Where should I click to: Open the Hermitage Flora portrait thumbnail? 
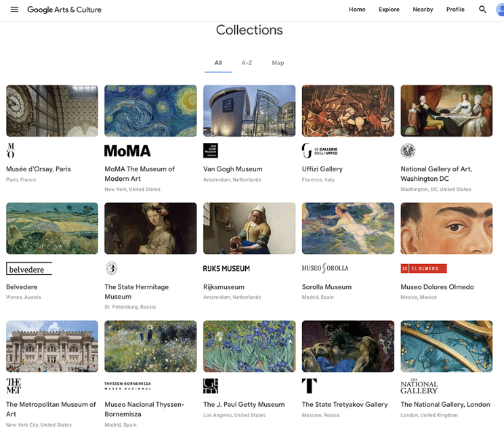pos(150,228)
